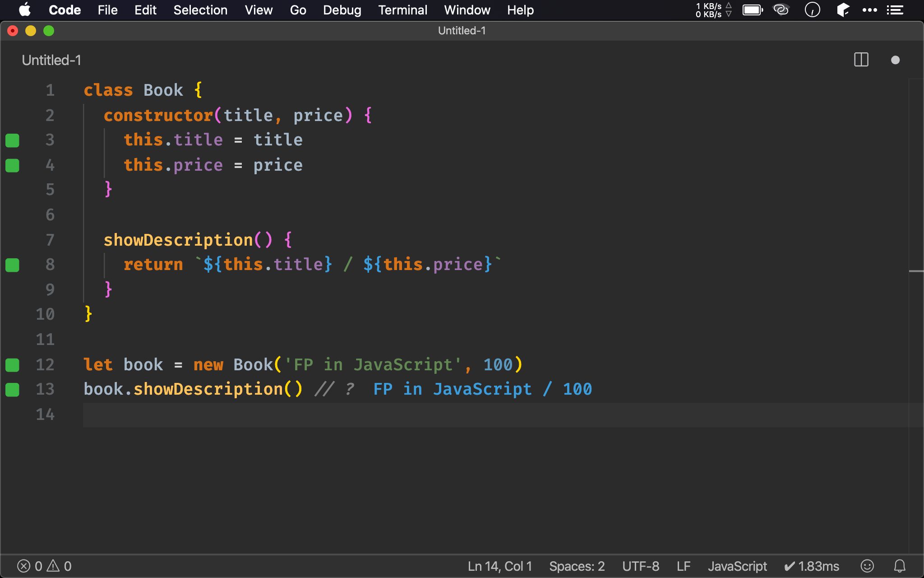This screenshot has height=578, width=924.
Task: Click the feedback smiley icon
Action: click(867, 566)
